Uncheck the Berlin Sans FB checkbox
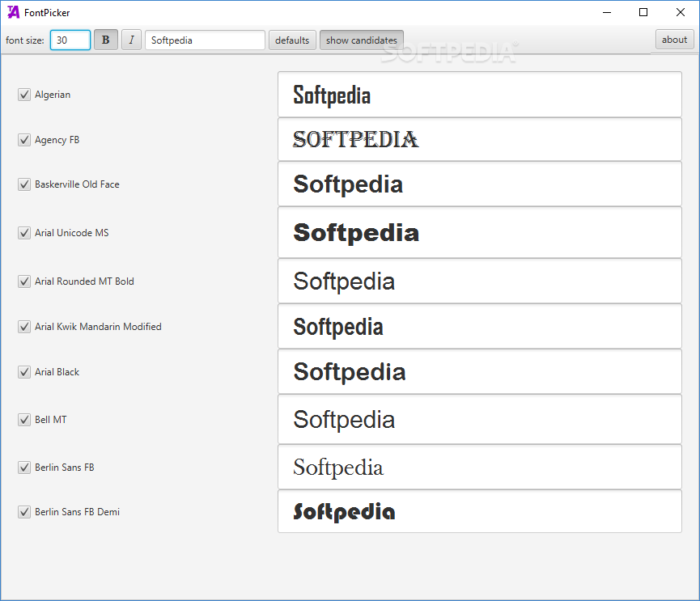The height and width of the screenshot is (601, 700). click(x=24, y=468)
